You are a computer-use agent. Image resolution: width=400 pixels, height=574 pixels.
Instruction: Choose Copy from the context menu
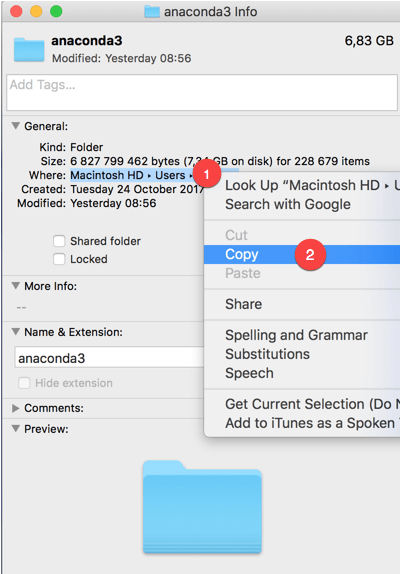point(302,254)
